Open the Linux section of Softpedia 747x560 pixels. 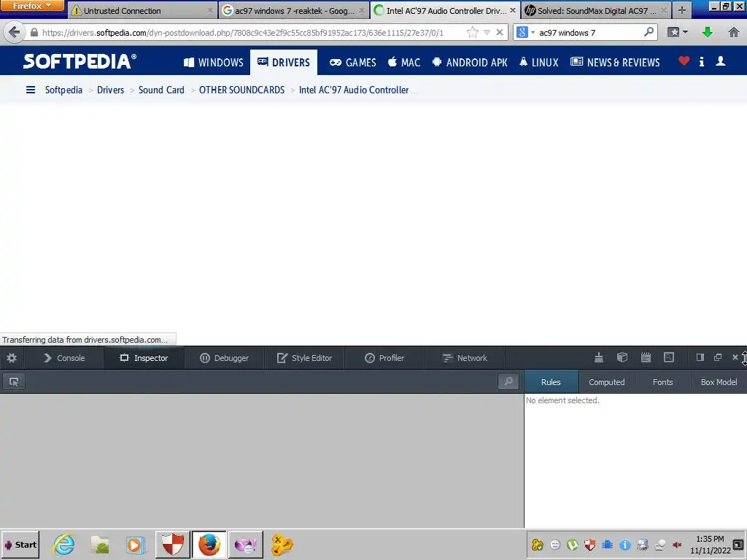point(539,63)
